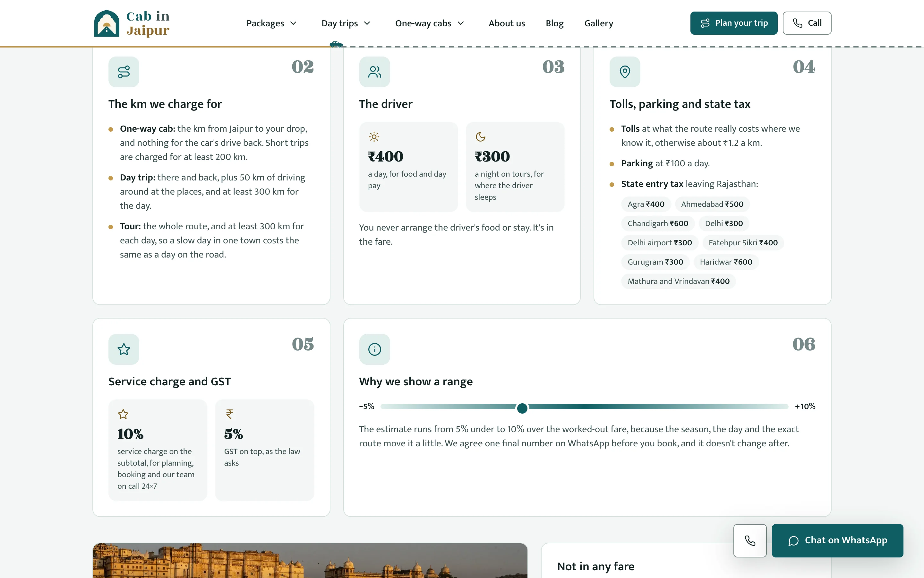
Task: Click the 'Why we show a range' heading
Action: pyautogui.click(x=415, y=381)
